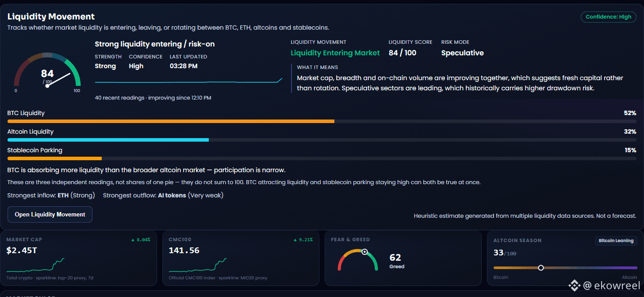The height and width of the screenshot is (297, 644).
Task: Click the '03:28 PM' last updated time
Action: pyautogui.click(x=184, y=66)
